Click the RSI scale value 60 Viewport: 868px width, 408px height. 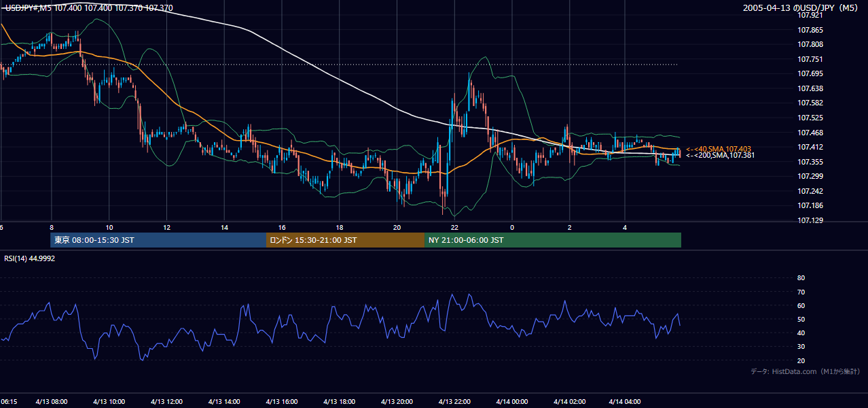click(x=801, y=305)
